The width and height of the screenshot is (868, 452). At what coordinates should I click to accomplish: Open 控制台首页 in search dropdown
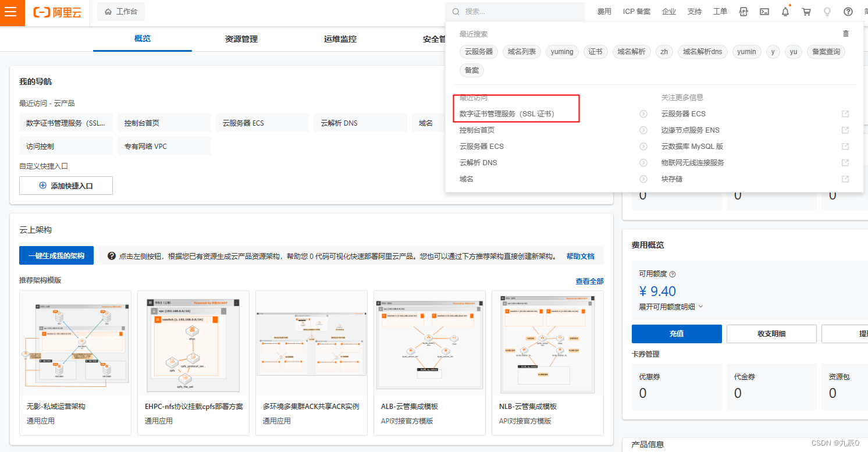(x=477, y=130)
